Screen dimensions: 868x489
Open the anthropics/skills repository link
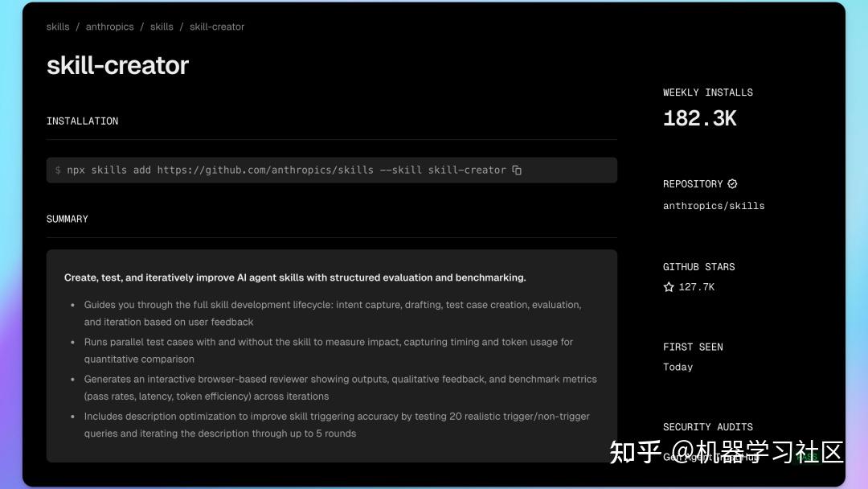pos(714,206)
